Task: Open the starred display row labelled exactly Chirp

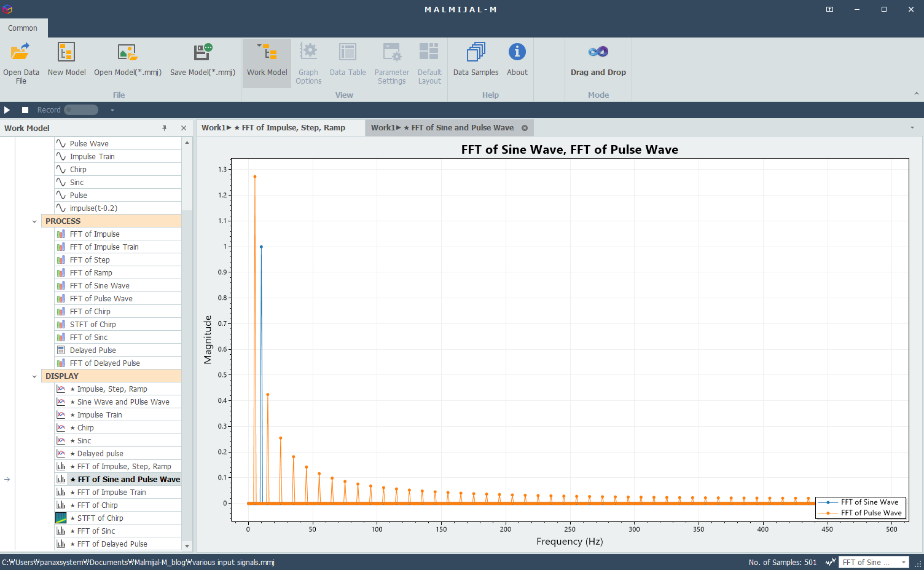Action: coord(118,427)
